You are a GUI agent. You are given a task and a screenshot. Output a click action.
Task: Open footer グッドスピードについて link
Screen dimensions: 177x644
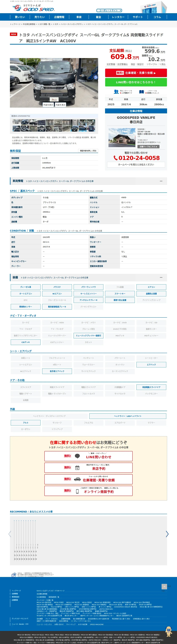[20, 619]
